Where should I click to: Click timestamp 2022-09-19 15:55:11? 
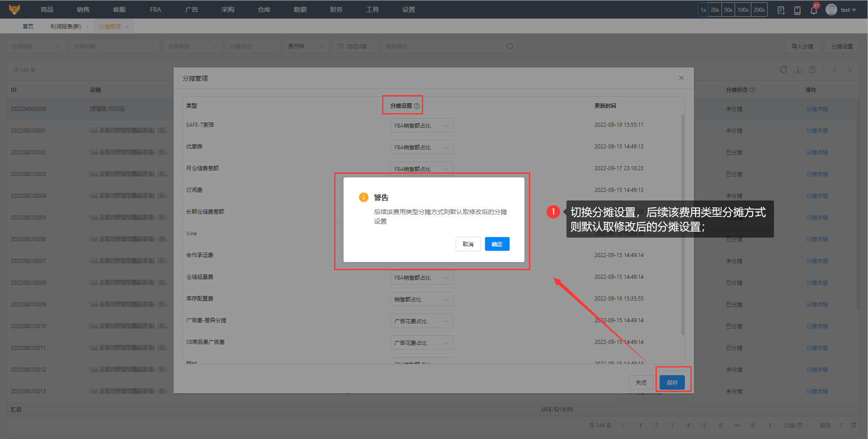(619, 125)
